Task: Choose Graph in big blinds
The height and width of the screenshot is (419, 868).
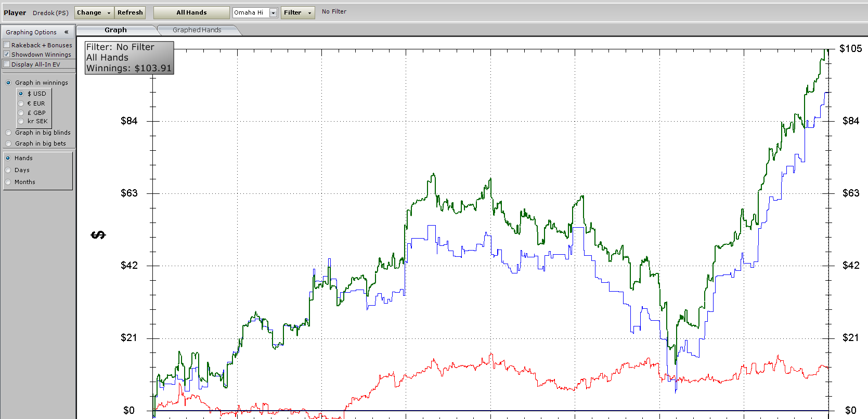Action: click(x=8, y=133)
